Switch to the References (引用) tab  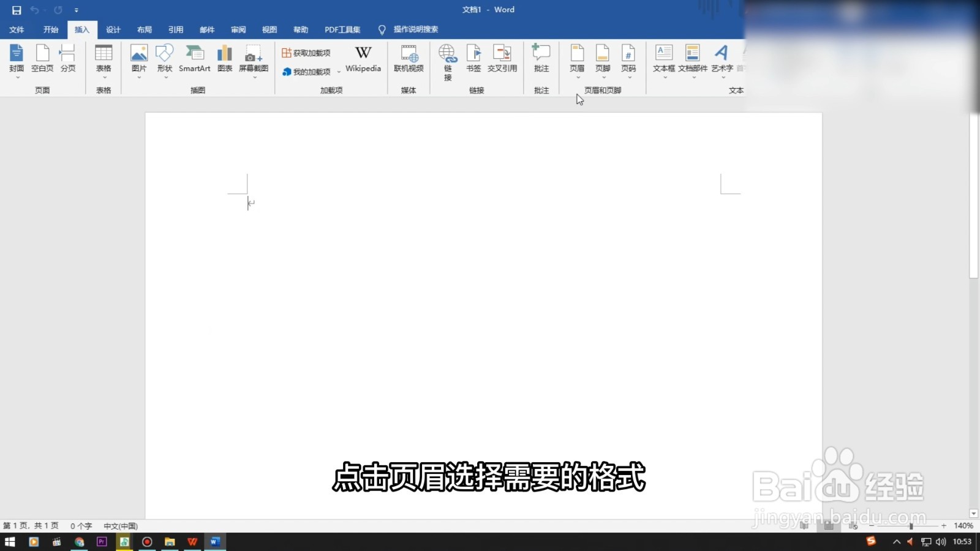coord(176,29)
